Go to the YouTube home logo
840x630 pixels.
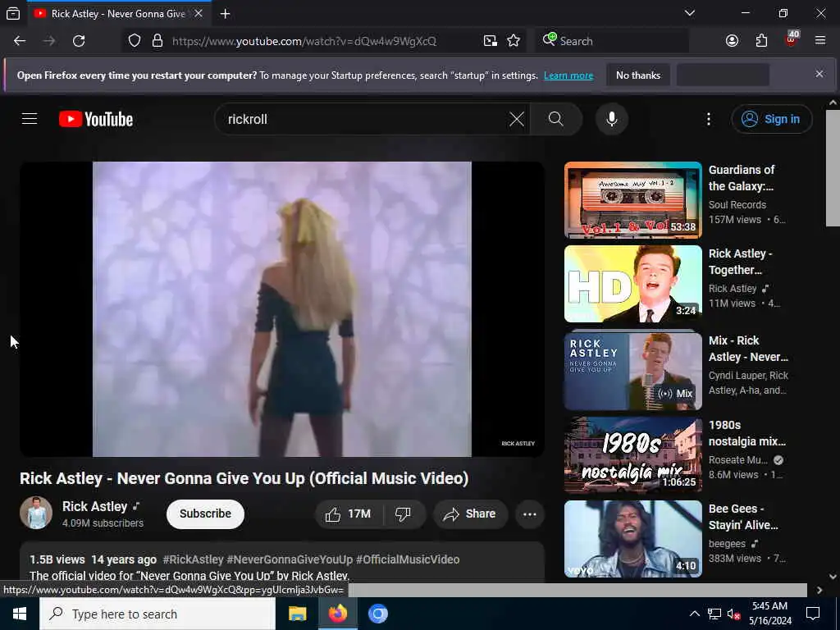pyautogui.click(x=96, y=119)
